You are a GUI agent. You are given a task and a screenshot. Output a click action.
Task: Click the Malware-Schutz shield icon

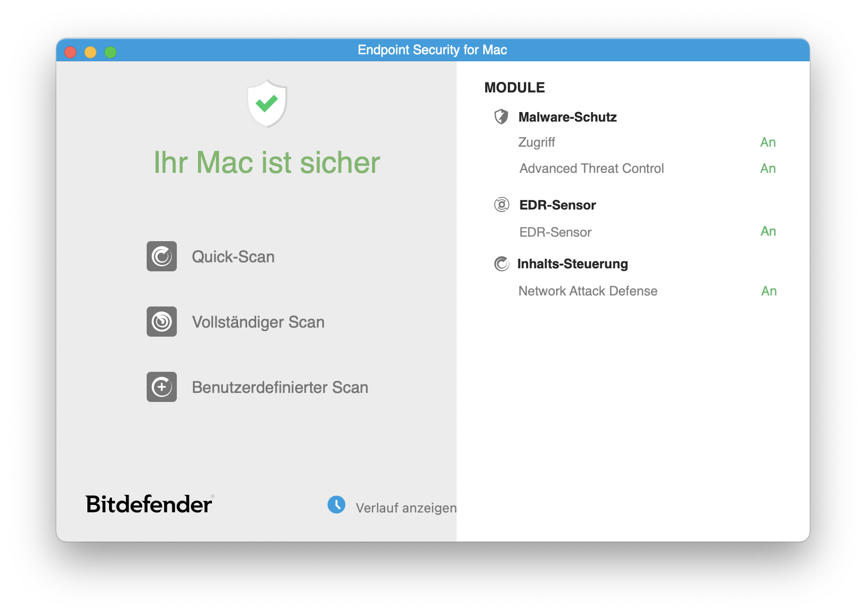(501, 117)
